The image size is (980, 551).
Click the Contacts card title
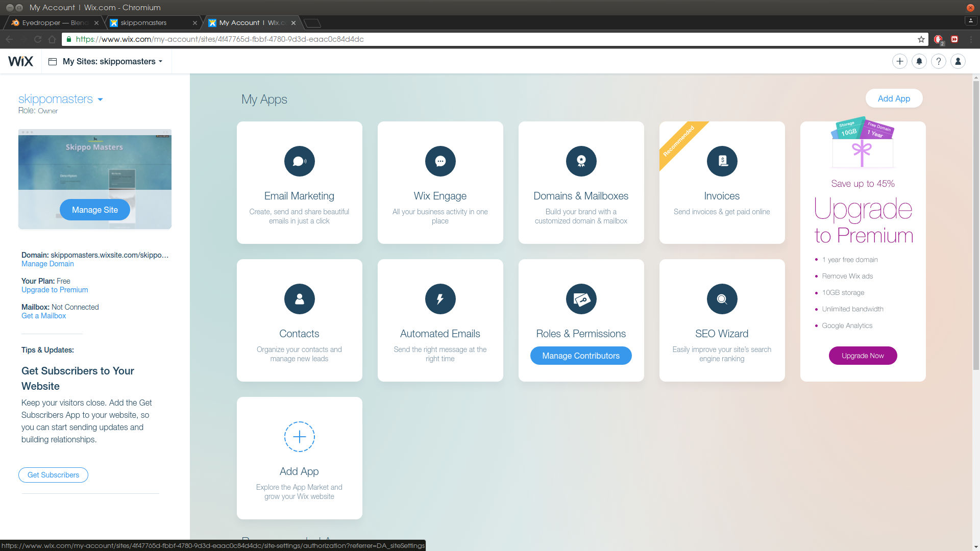coord(299,334)
